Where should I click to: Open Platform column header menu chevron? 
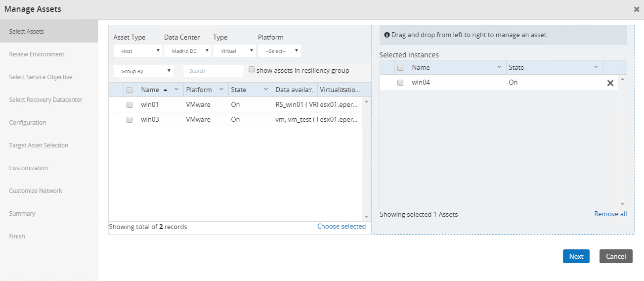(221, 90)
